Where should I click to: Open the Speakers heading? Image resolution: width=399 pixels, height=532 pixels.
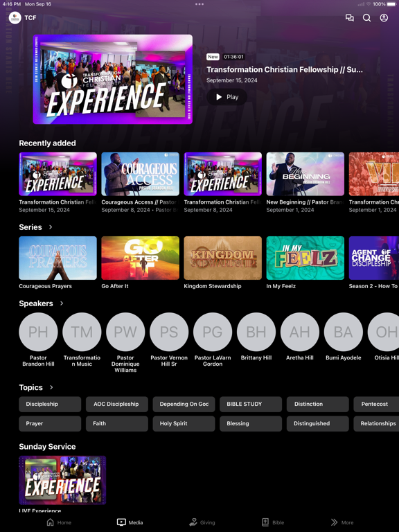point(35,303)
